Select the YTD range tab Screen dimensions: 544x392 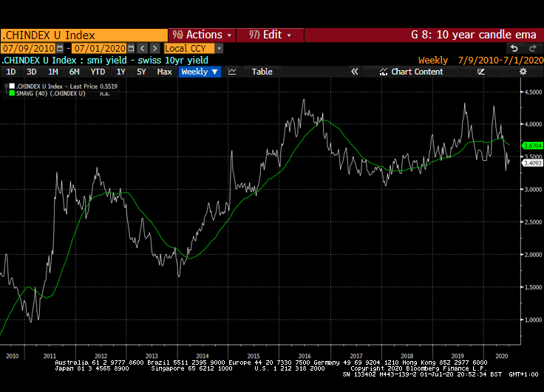pyautogui.click(x=98, y=72)
